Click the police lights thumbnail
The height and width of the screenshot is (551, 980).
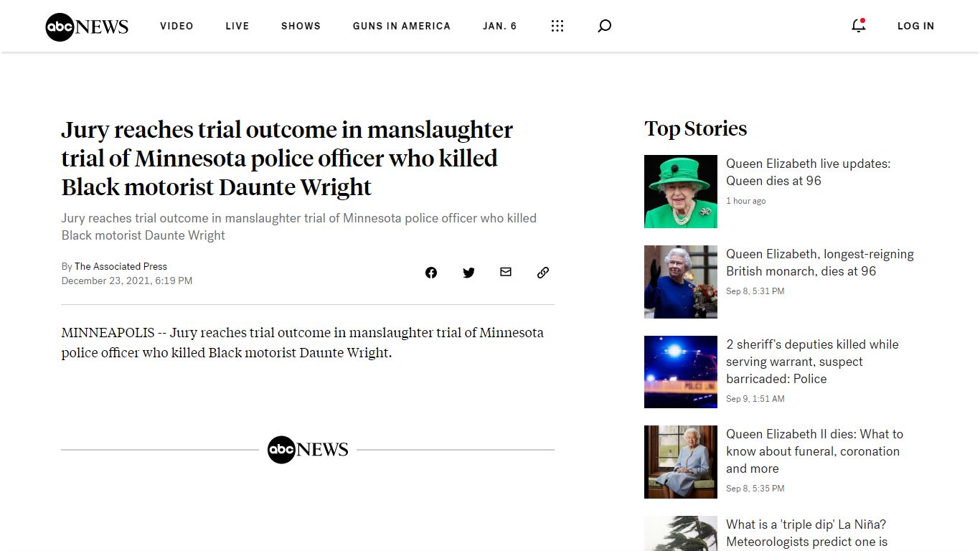(681, 372)
